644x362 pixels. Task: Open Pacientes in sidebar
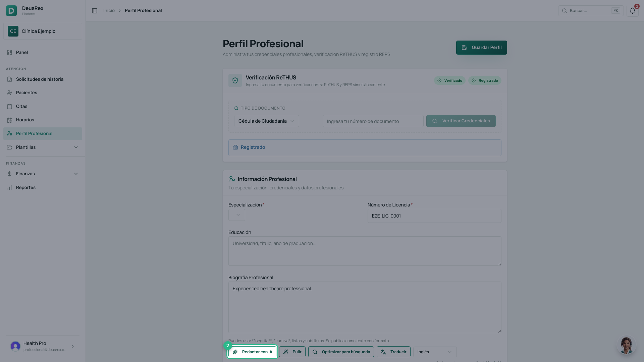pos(43,93)
